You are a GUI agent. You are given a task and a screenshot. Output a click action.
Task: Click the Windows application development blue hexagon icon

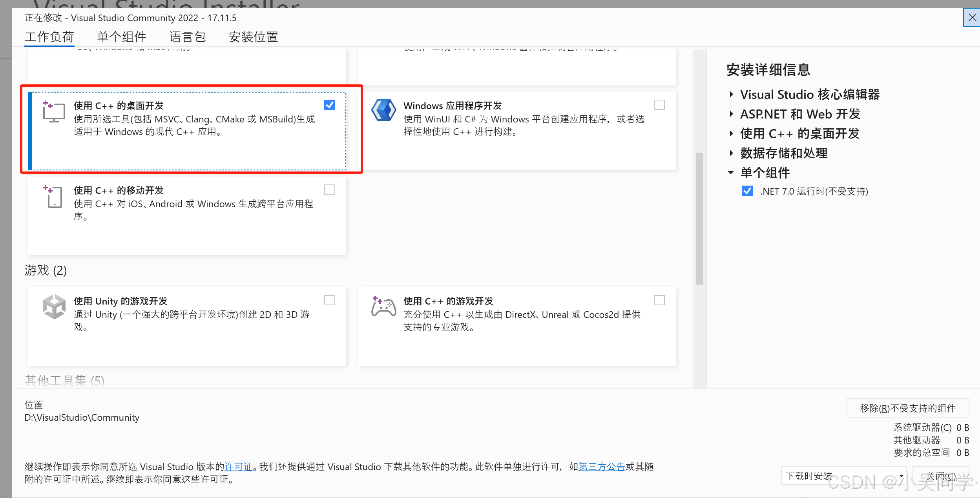coord(383,110)
